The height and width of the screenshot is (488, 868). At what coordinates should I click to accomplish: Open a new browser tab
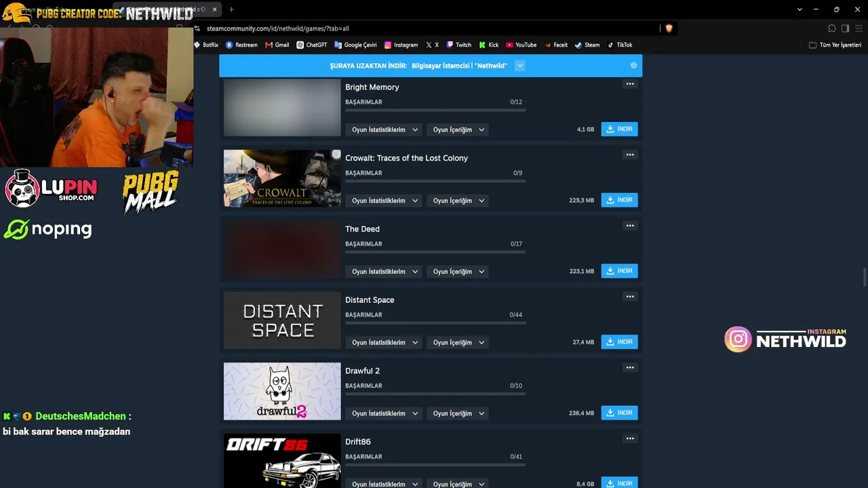[x=231, y=9]
